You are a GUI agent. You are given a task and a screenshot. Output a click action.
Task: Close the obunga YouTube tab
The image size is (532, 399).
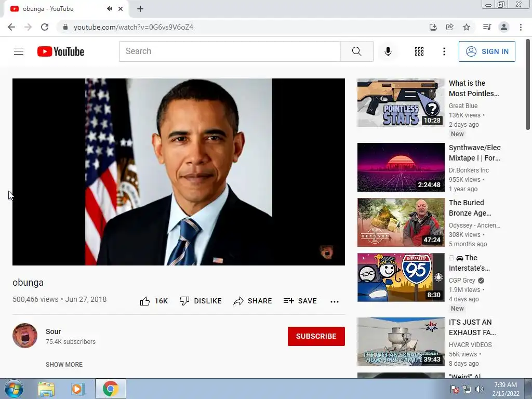click(121, 9)
